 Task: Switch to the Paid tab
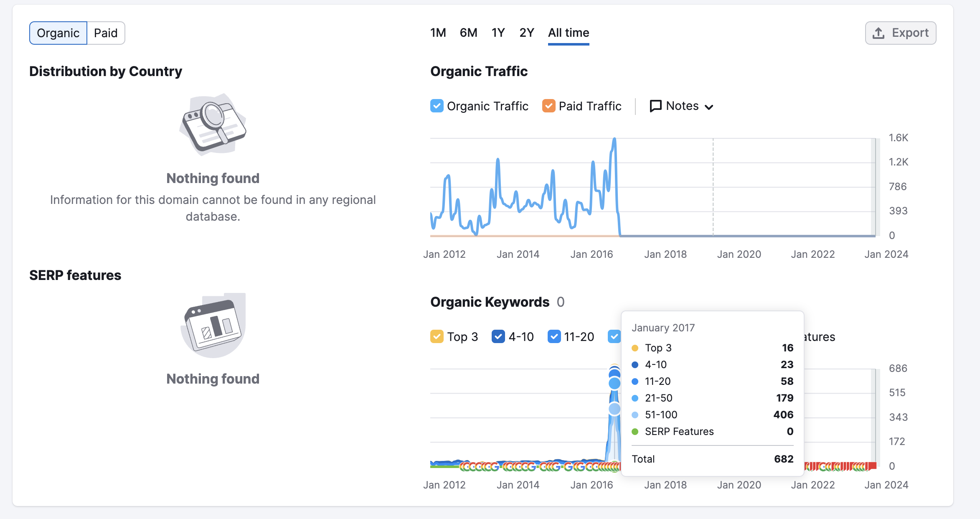106,33
